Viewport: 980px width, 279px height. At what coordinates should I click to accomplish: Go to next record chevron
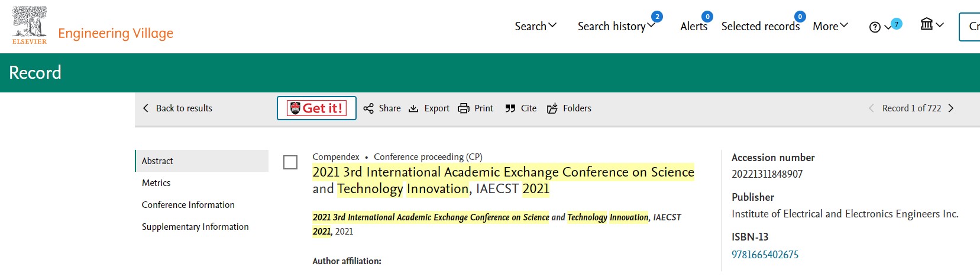tap(951, 108)
